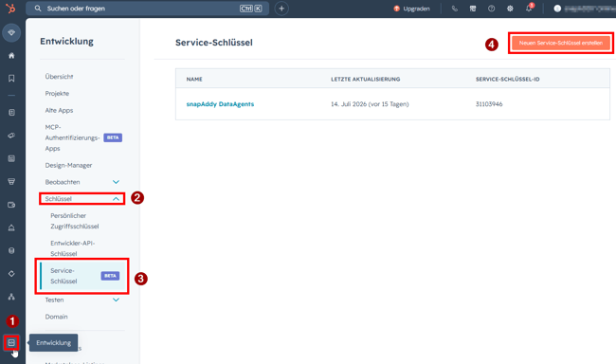616x364 pixels.
Task: Click the Upgraden link
Action: tap(416, 9)
